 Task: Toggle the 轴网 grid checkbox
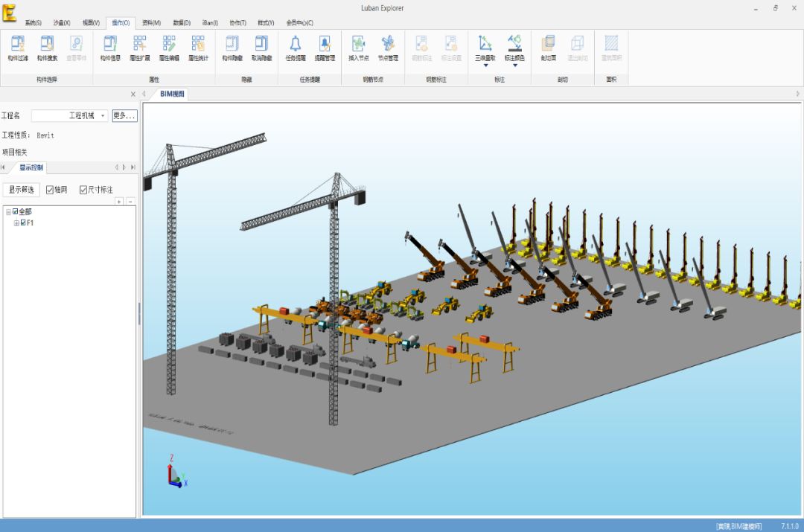(x=50, y=190)
